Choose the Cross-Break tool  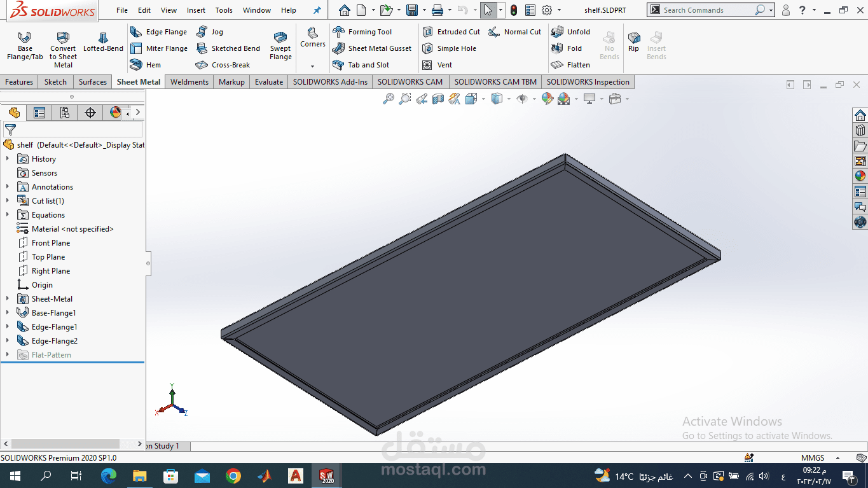point(223,65)
